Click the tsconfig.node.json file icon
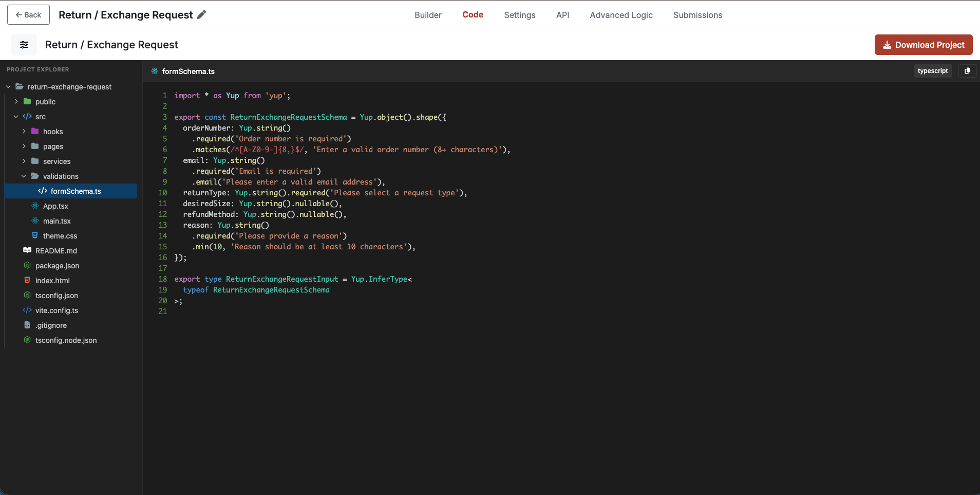This screenshot has width=980, height=495. (x=27, y=340)
